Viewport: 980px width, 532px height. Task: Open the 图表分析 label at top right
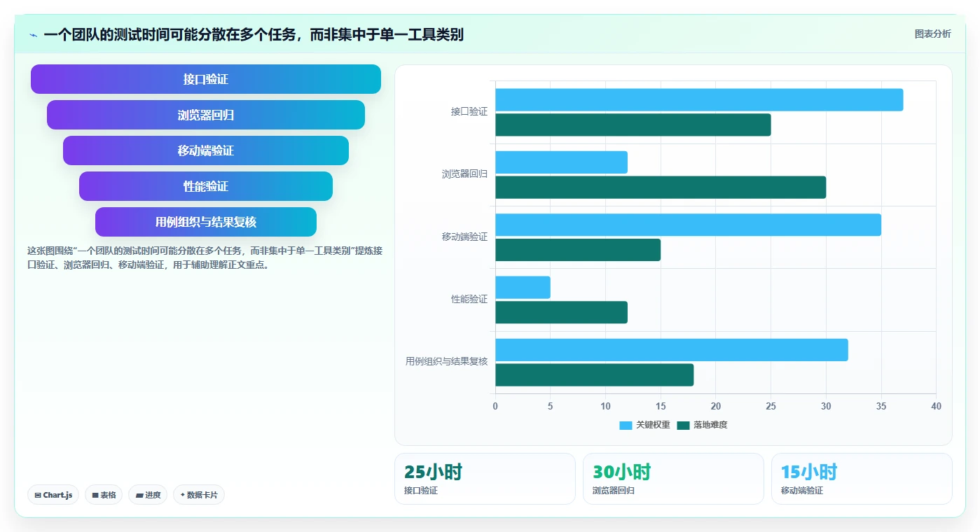pos(932,34)
